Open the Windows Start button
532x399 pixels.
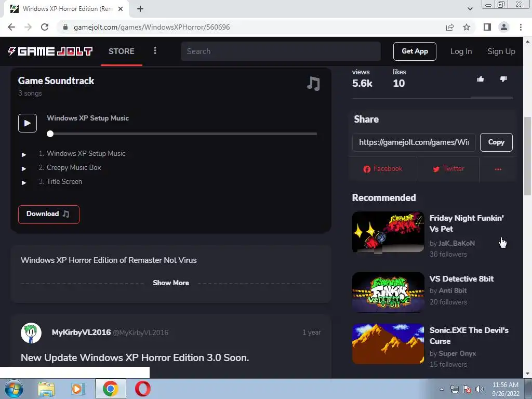point(14,389)
